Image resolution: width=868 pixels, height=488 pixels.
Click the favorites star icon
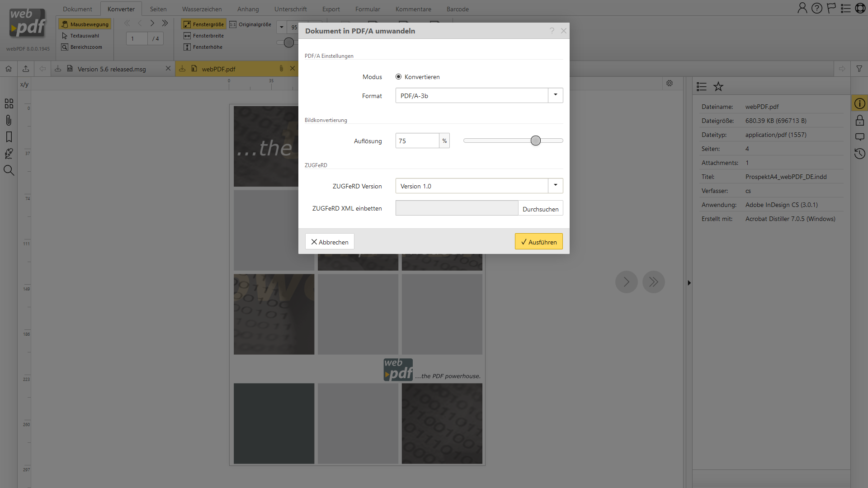[718, 86]
